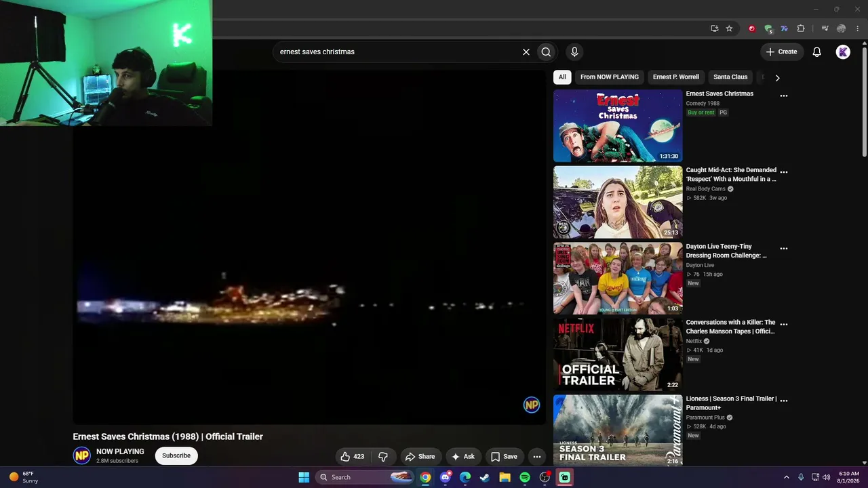Click the Conversations with a Killer title

(x=730, y=327)
